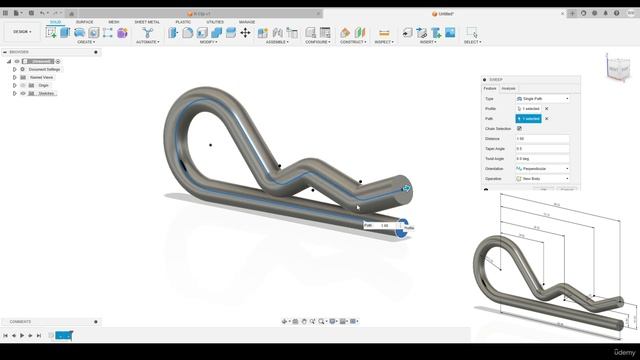
Task: Open the Automate scissors-shaped tool
Action: pos(148,33)
